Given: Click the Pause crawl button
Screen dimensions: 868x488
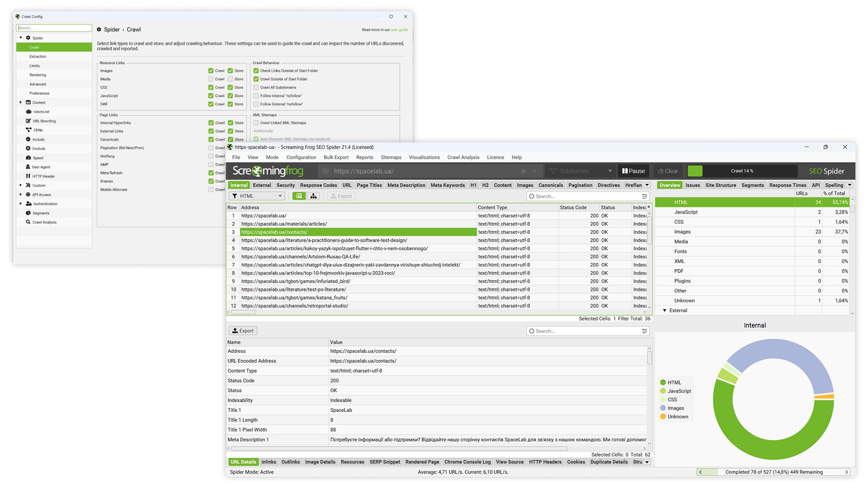Looking at the screenshot, I should pyautogui.click(x=633, y=171).
